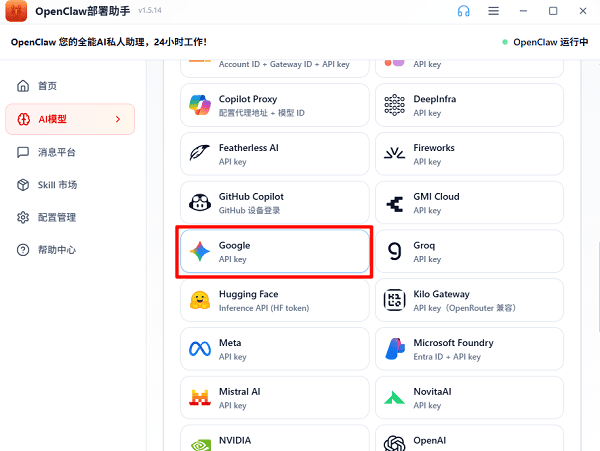The width and height of the screenshot is (600, 451).
Task: Open Skill 市场 in the sidebar
Action: (x=57, y=185)
